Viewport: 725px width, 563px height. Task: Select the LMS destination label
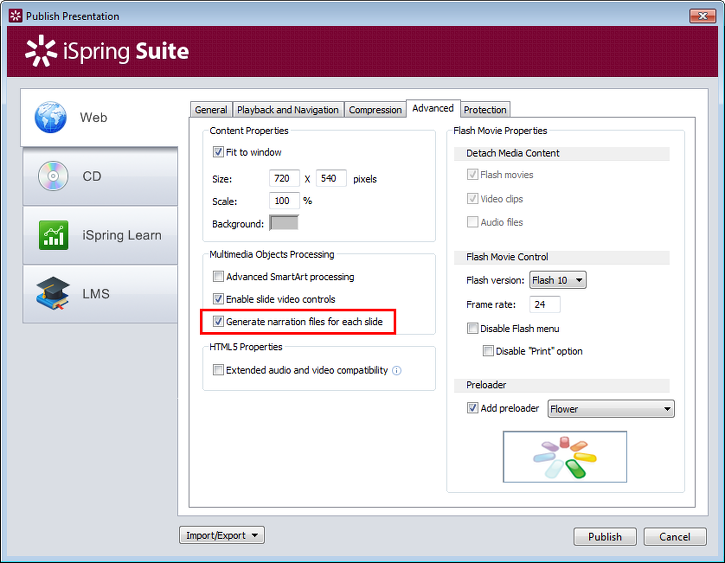tap(96, 294)
